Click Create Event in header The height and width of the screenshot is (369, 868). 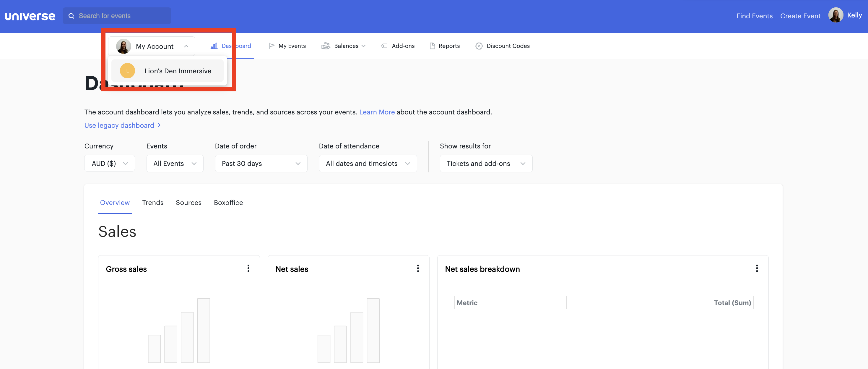coord(800,16)
